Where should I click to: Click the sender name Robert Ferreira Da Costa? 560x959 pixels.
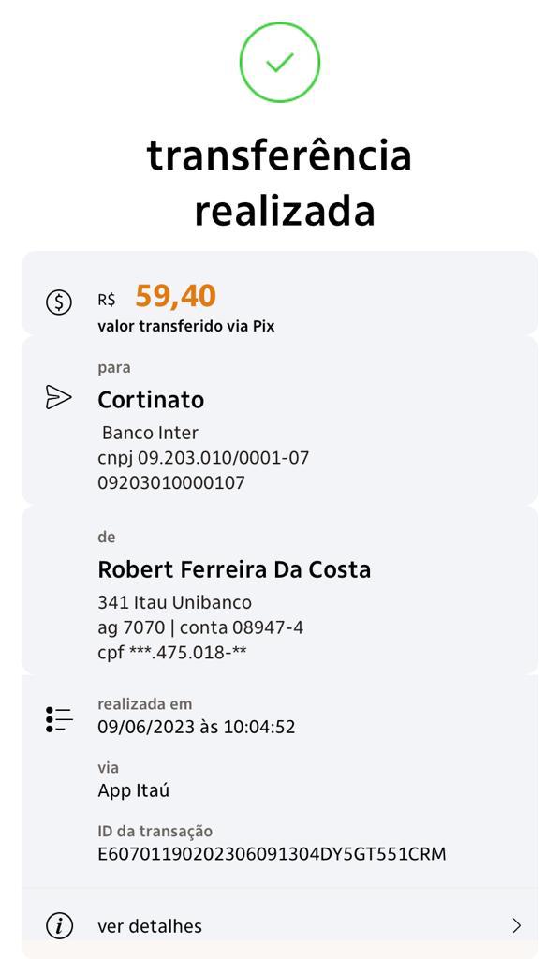point(234,569)
